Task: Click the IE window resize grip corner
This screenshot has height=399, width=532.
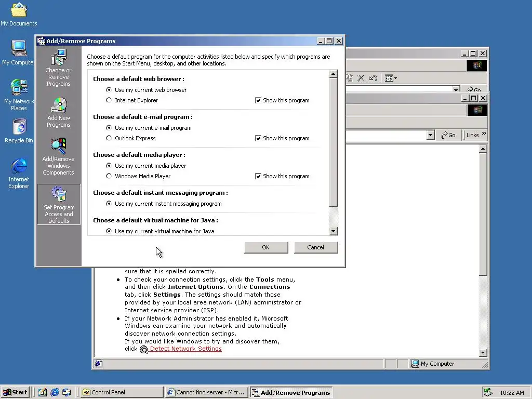Action: [485, 365]
